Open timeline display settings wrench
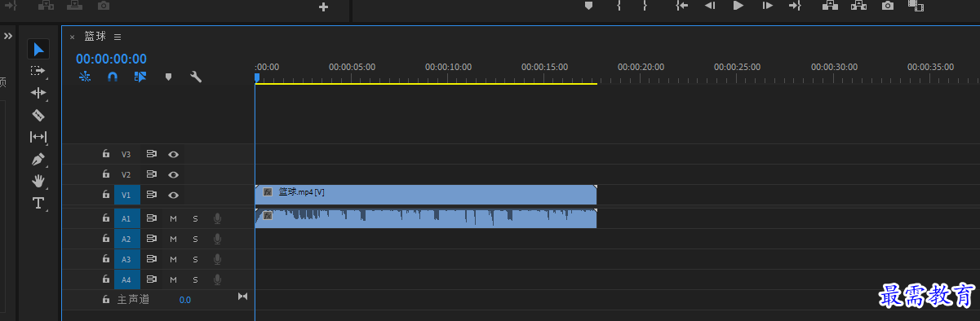 click(x=196, y=77)
